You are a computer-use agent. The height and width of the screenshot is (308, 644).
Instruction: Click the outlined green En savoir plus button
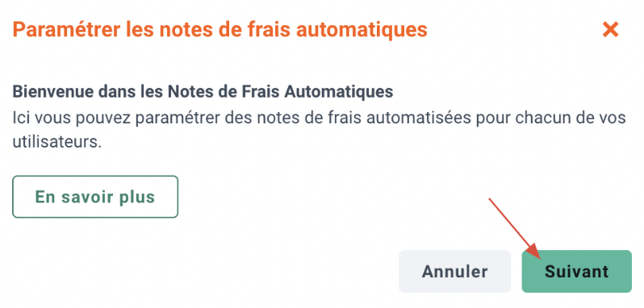(x=95, y=197)
